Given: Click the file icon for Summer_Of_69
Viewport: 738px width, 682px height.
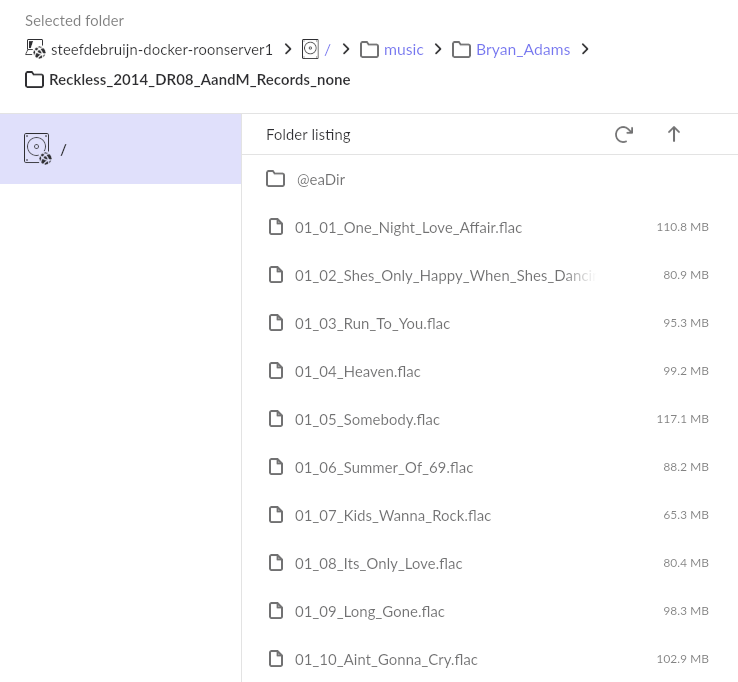Looking at the screenshot, I should coord(276,466).
